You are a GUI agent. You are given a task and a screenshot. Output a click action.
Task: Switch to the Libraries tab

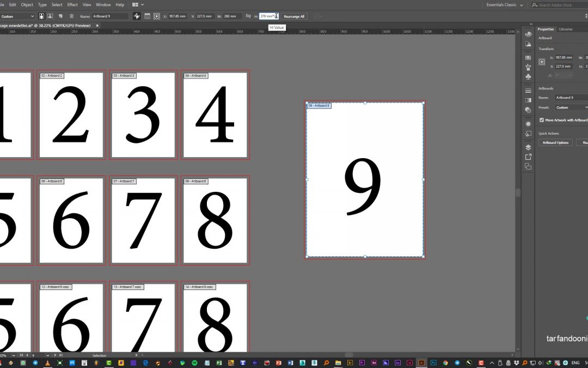point(566,29)
